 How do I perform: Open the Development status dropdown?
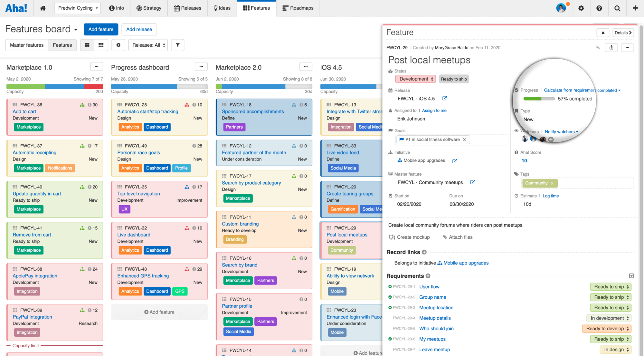click(415, 79)
